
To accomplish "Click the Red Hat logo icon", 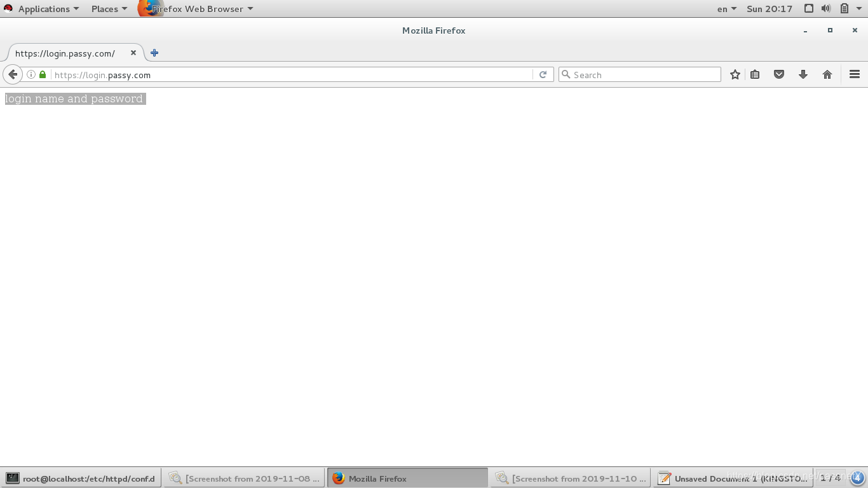I will (8, 9).
